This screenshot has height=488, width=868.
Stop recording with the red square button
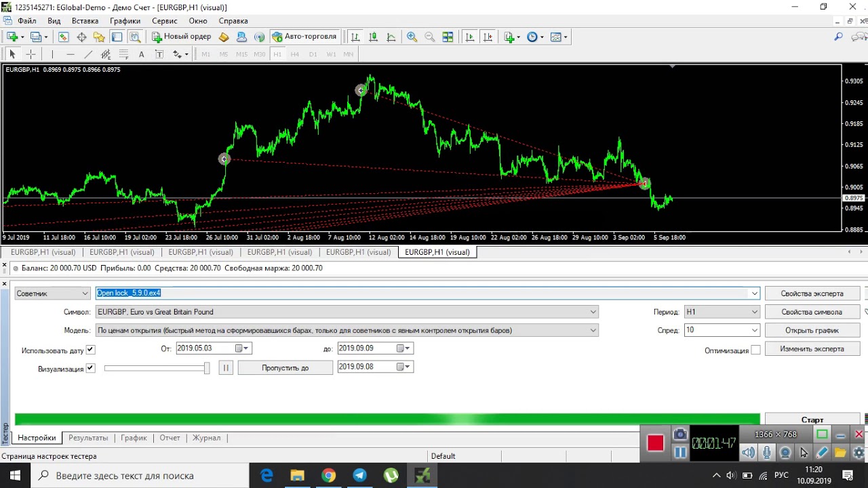[x=655, y=443]
